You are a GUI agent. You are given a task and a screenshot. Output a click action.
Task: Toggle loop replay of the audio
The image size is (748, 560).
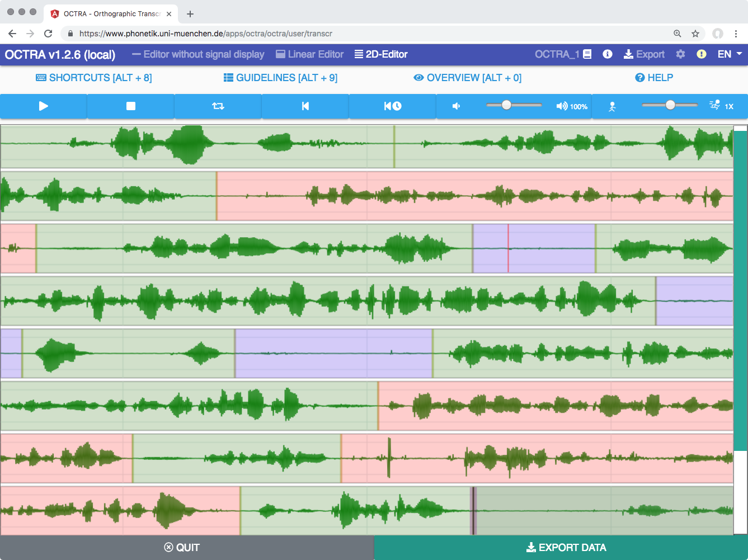coord(218,106)
